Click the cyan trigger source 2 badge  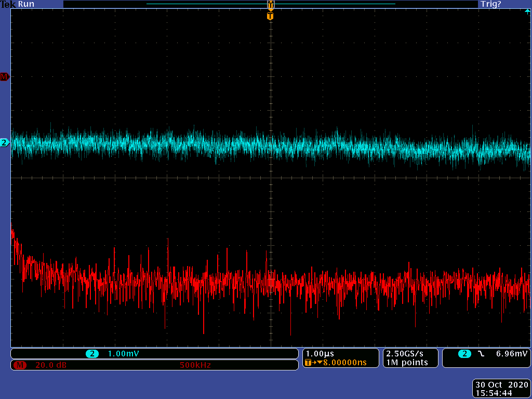coord(464,354)
